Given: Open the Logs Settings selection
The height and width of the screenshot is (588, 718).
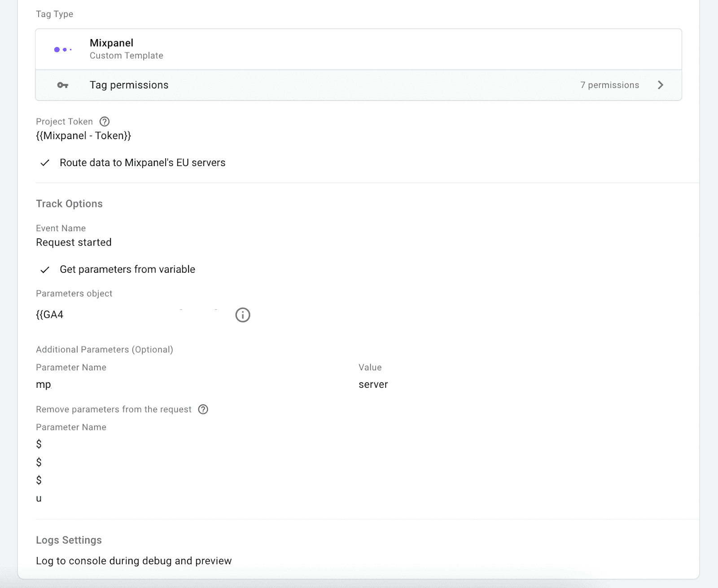Looking at the screenshot, I should pyautogui.click(x=134, y=560).
